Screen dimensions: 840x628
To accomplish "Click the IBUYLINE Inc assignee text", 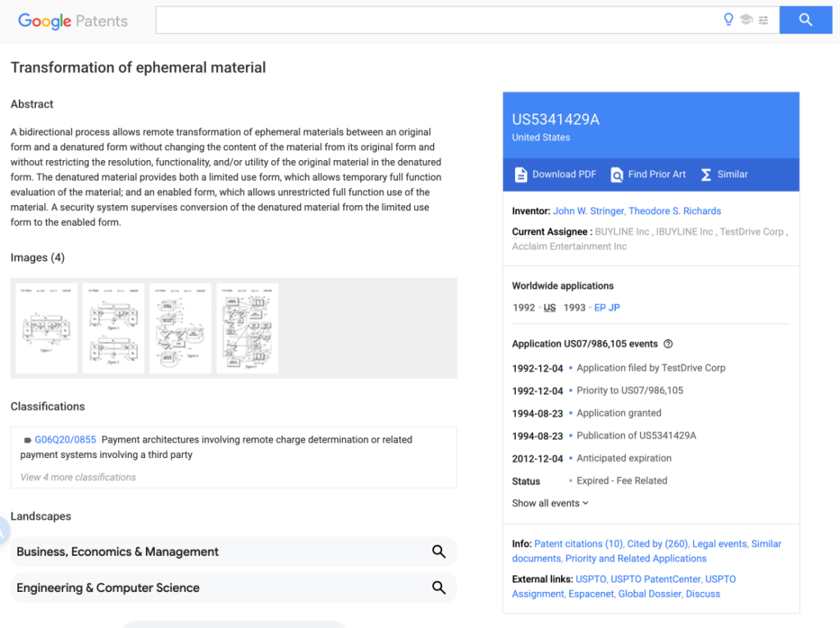I will point(685,231).
